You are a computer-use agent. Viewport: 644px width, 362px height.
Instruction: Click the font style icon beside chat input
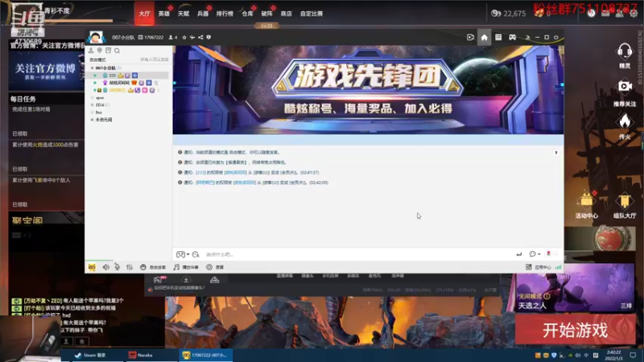click(196, 254)
